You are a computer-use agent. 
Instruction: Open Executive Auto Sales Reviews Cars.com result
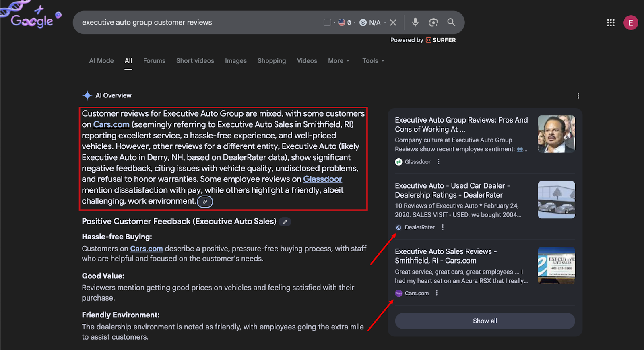pyautogui.click(x=446, y=256)
